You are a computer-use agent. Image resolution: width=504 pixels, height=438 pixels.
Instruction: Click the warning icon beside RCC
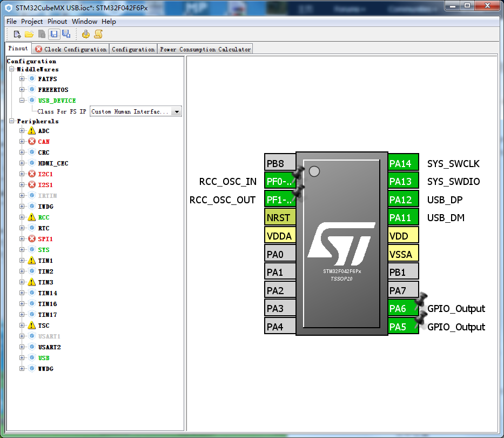[x=31, y=217]
